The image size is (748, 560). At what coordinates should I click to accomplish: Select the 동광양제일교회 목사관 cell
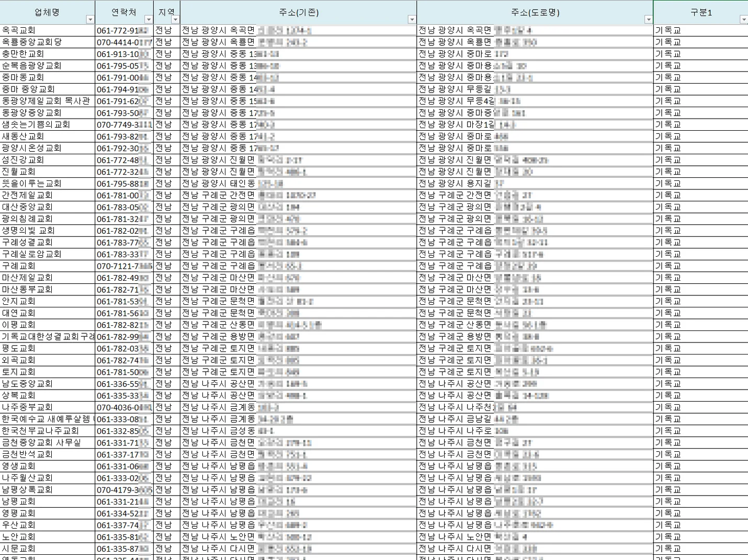point(48,101)
